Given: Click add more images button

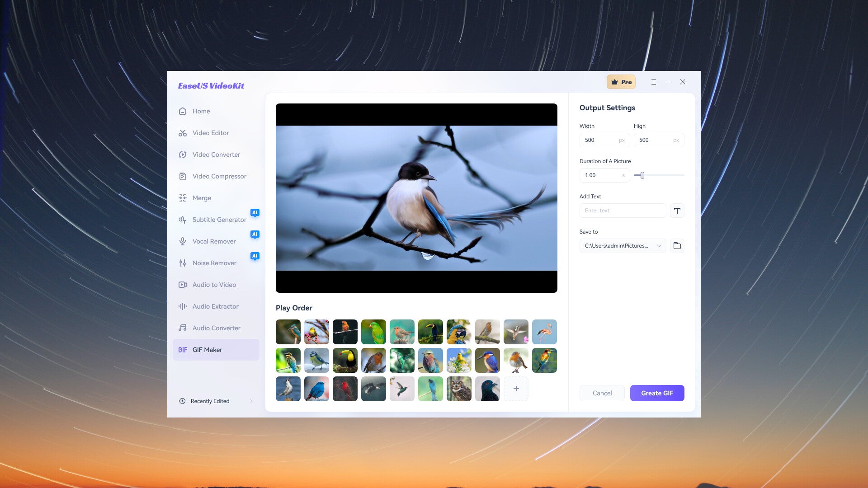Looking at the screenshot, I should tap(516, 389).
